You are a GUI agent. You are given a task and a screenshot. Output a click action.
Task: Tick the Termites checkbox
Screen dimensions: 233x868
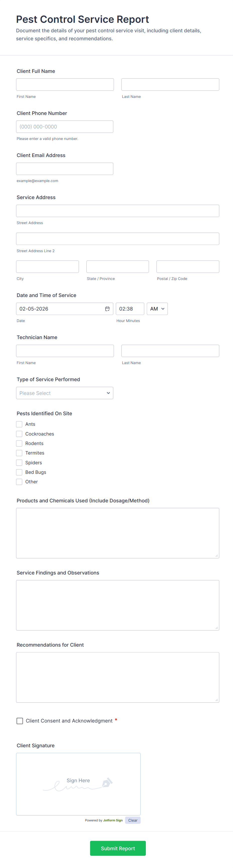coord(19,453)
